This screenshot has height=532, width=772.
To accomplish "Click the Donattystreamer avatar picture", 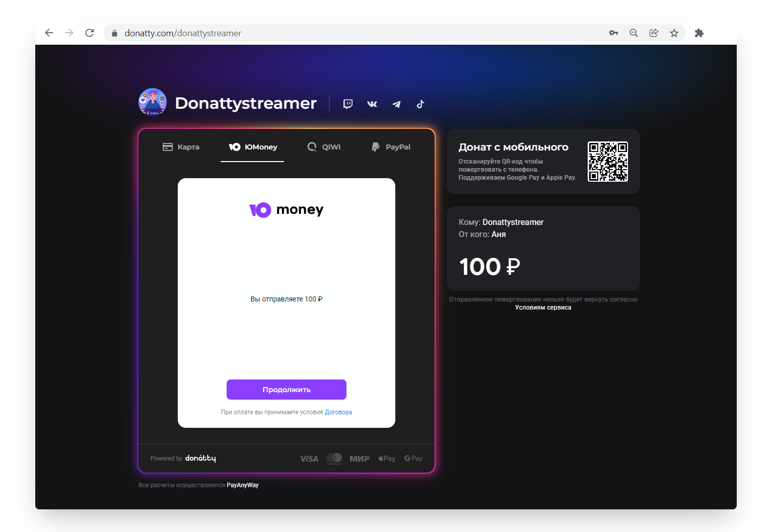I will coord(153,102).
